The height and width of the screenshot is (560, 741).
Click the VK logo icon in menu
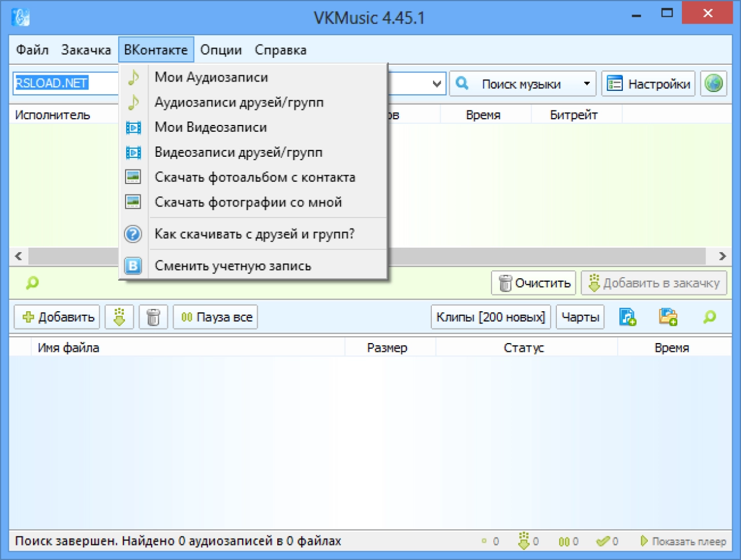tap(133, 266)
